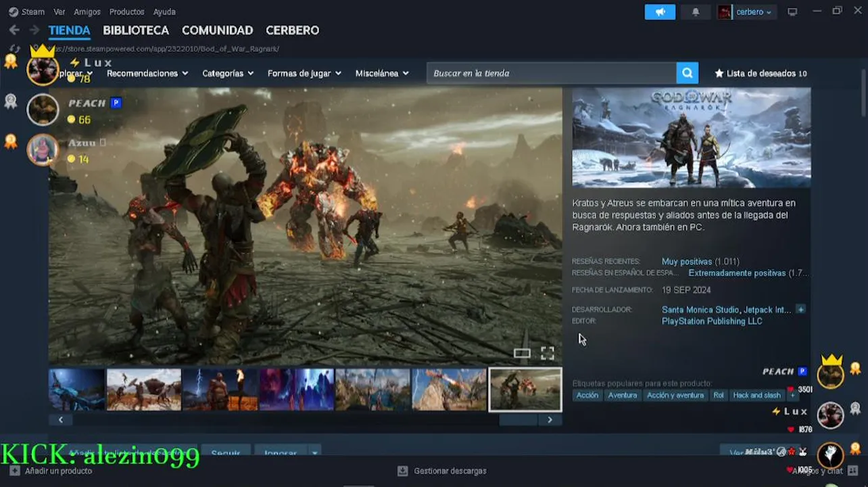Click Añadir un producto plus icon
Image resolution: width=868 pixels, height=487 pixels.
[x=15, y=471]
